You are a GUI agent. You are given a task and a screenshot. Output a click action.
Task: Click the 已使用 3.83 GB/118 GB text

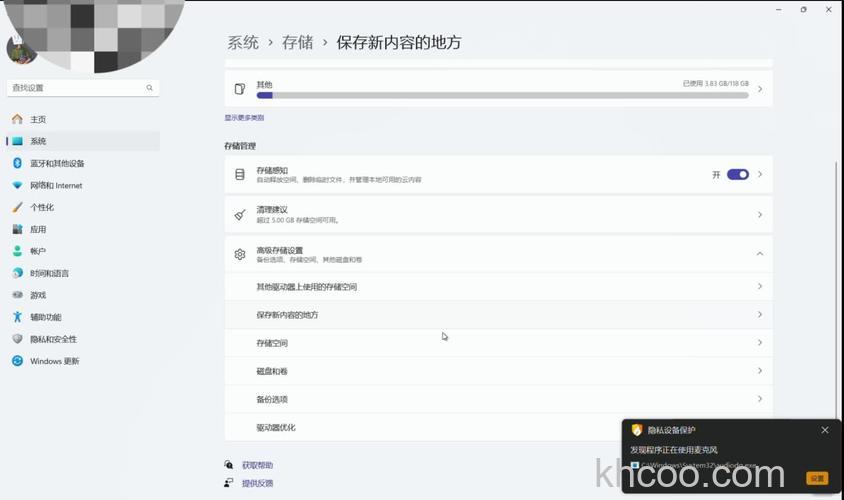click(x=715, y=83)
